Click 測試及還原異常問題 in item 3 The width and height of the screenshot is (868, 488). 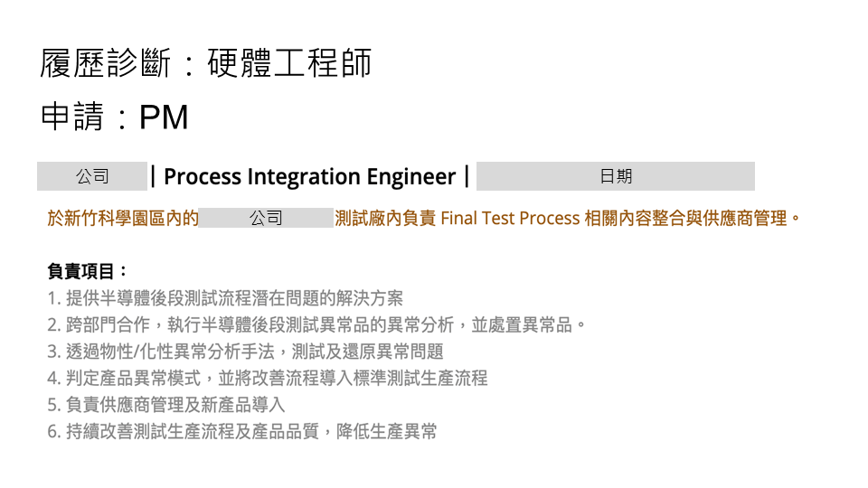(368, 352)
